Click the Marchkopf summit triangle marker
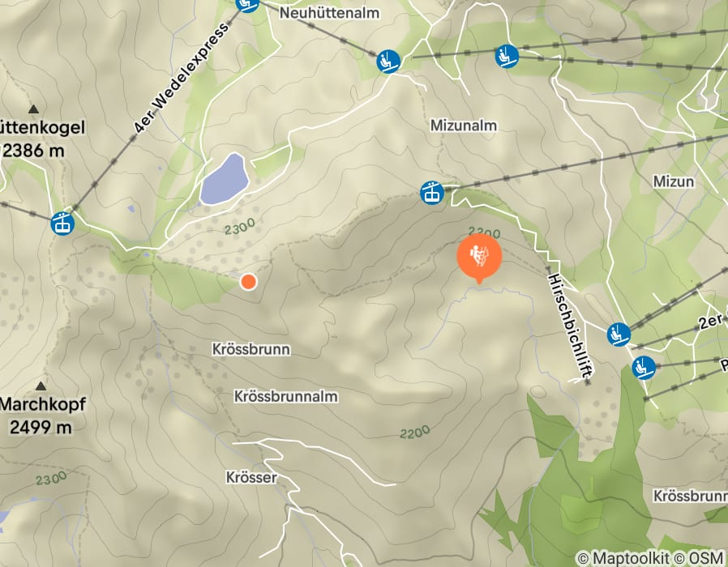Image resolution: width=728 pixels, height=567 pixels. pos(41,386)
